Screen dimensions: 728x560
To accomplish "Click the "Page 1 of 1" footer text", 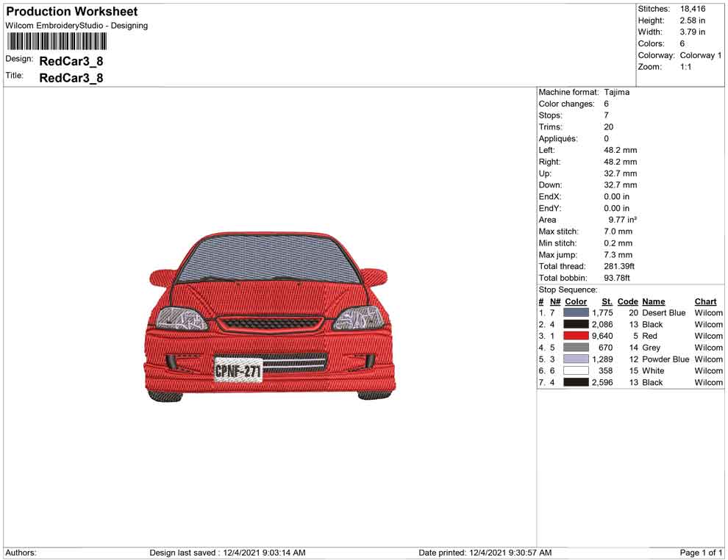I will click(x=701, y=553).
